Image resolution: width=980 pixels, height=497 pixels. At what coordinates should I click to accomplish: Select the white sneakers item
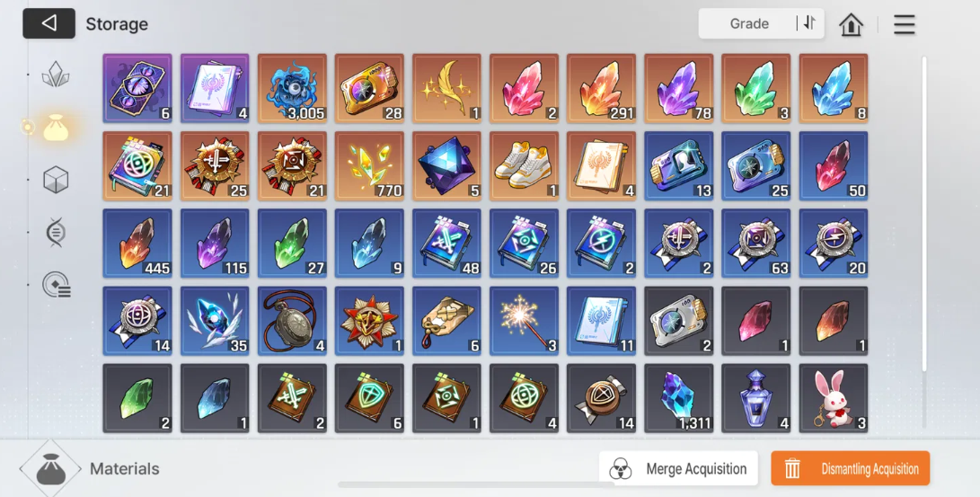[524, 165]
